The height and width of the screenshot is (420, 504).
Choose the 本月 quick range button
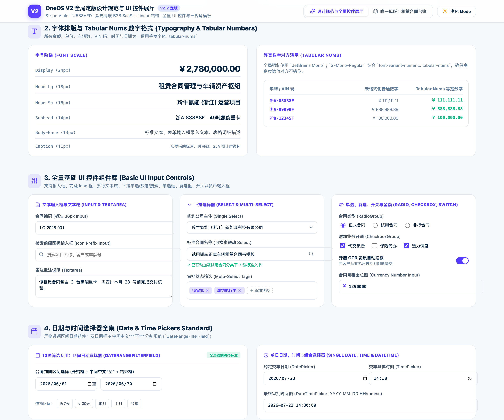click(102, 403)
